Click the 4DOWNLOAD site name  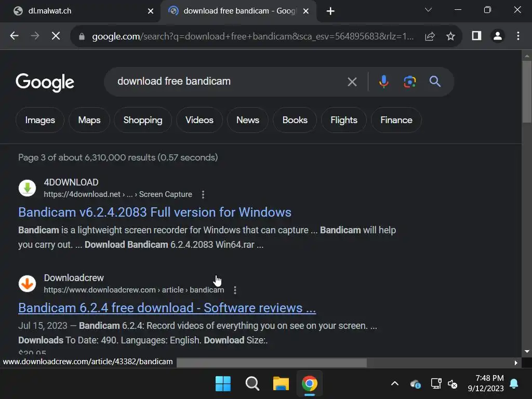pyautogui.click(x=71, y=182)
